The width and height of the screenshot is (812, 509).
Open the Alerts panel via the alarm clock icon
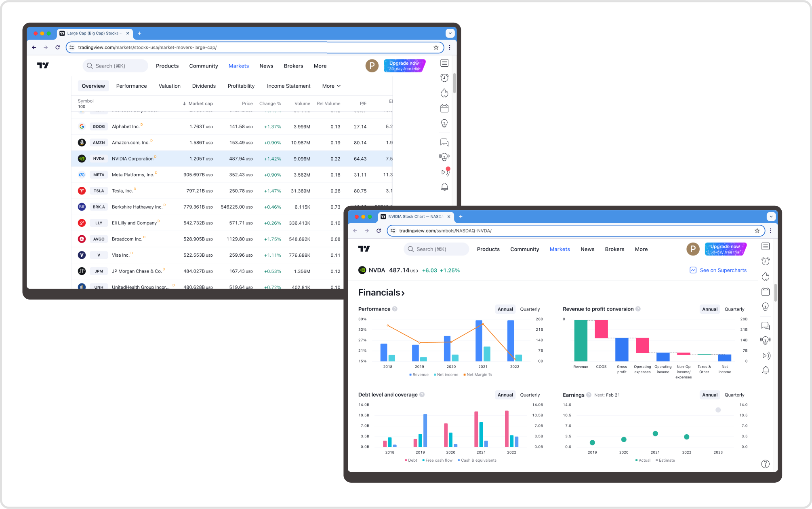click(x=765, y=261)
